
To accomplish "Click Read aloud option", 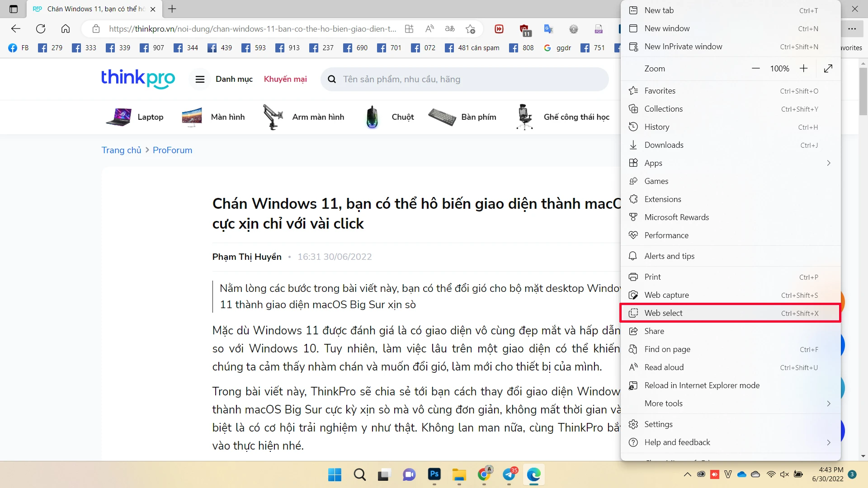I will (x=664, y=367).
